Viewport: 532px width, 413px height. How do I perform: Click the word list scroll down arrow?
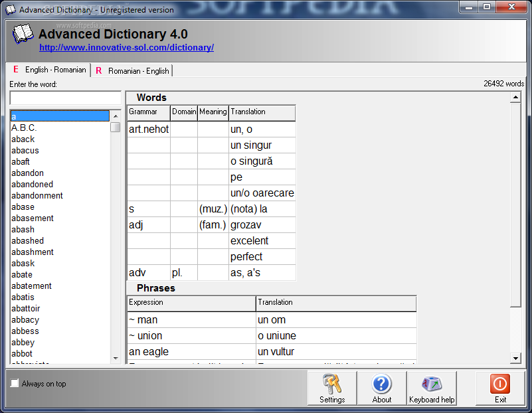coord(116,358)
